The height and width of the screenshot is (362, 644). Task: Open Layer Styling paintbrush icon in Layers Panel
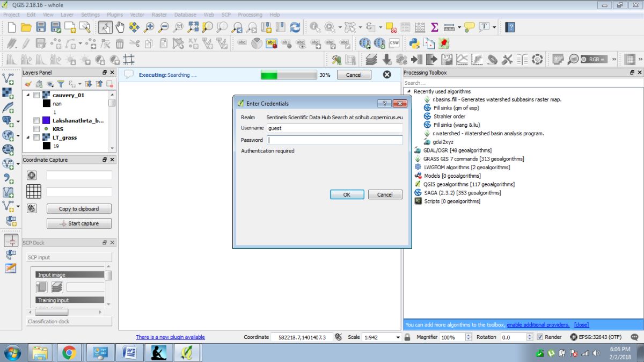(x=28, y=84)
